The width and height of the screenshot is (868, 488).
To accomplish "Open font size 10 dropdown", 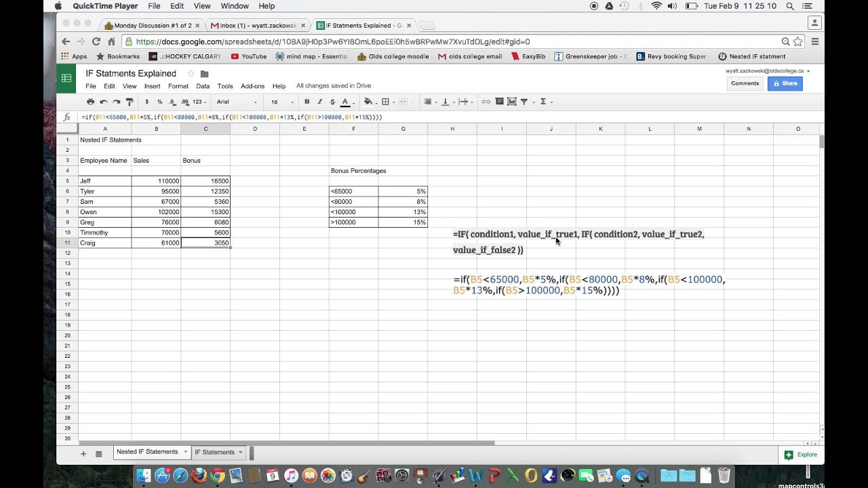I will pyautogui.click(x=282, y=102).
